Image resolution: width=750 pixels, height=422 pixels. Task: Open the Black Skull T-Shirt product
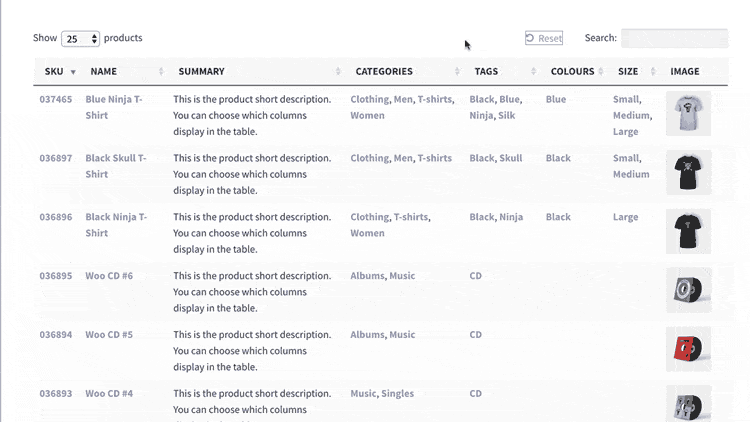tap(116, 166)
